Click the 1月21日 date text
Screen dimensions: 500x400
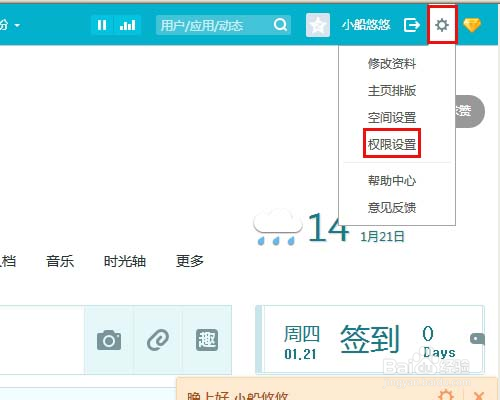click(x=382, y=237)
